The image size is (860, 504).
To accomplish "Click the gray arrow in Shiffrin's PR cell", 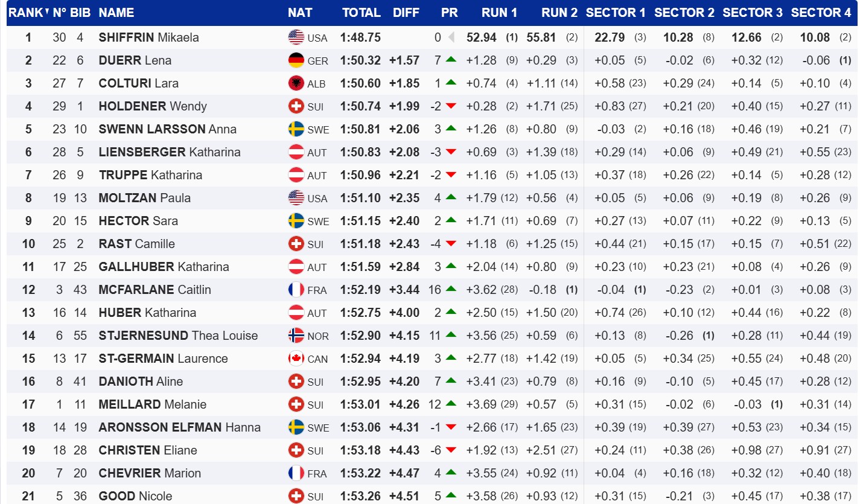I will tap(451, 37).
